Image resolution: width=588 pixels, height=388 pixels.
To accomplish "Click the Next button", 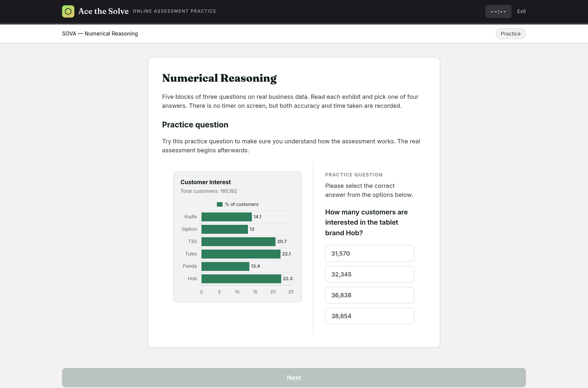I will click(x=294, y=378).
